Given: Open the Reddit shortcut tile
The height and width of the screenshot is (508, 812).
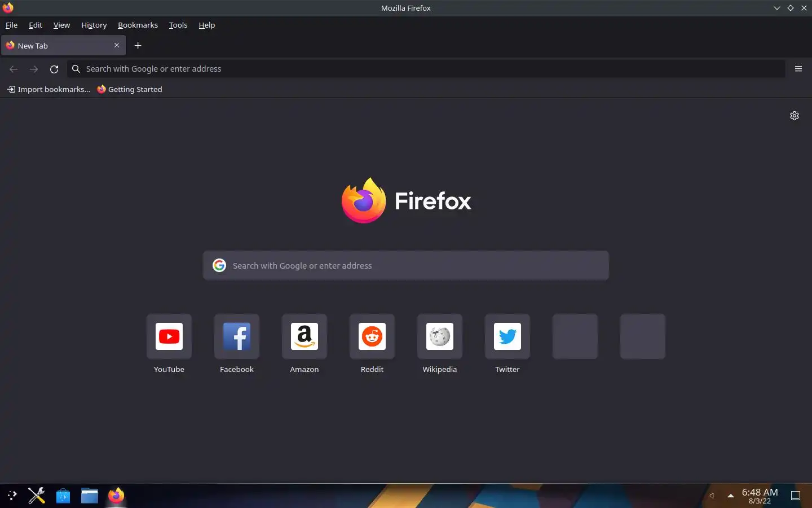Looking at the screenshot, I should [x=372, y=336].
